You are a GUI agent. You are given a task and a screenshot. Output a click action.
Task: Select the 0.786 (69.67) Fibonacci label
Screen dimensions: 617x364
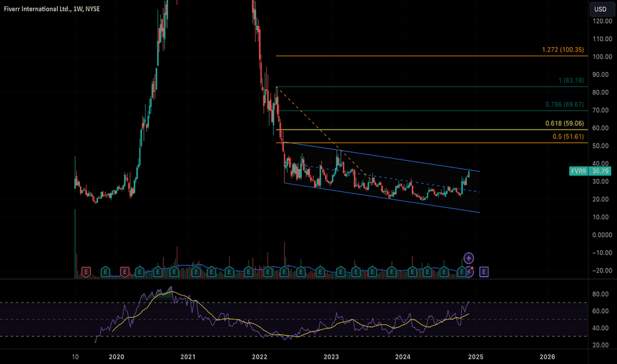pos(564,105)
